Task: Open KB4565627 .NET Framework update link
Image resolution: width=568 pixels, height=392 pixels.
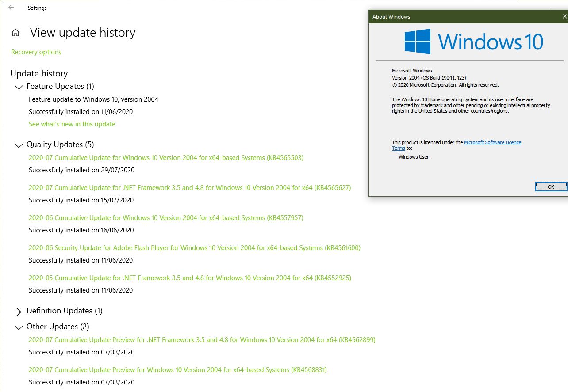Action: [190, 188]
